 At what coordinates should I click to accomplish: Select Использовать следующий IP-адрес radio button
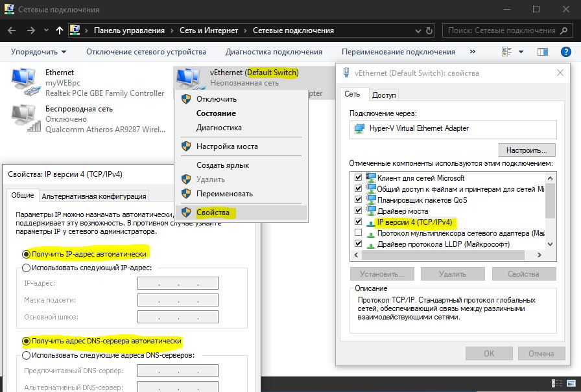[26, 268]
